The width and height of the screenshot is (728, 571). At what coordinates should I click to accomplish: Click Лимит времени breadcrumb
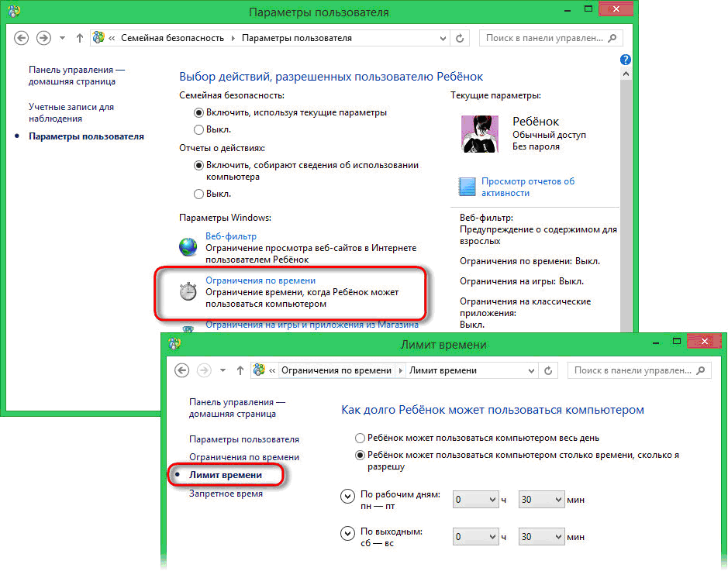pos(443,370)
